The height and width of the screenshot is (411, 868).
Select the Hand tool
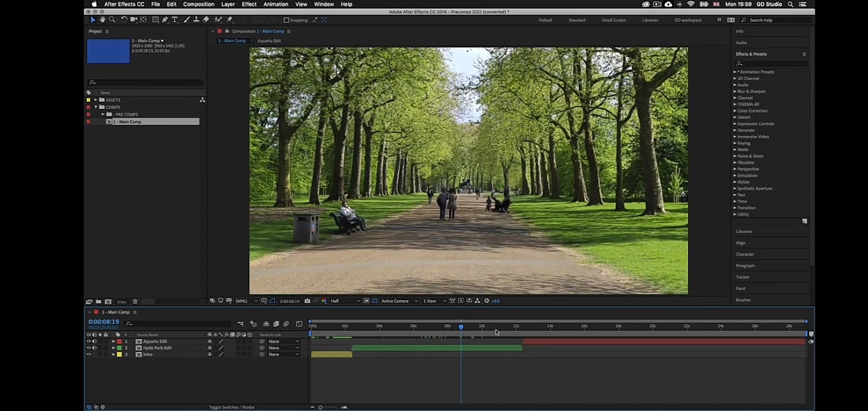click(102, 20)
